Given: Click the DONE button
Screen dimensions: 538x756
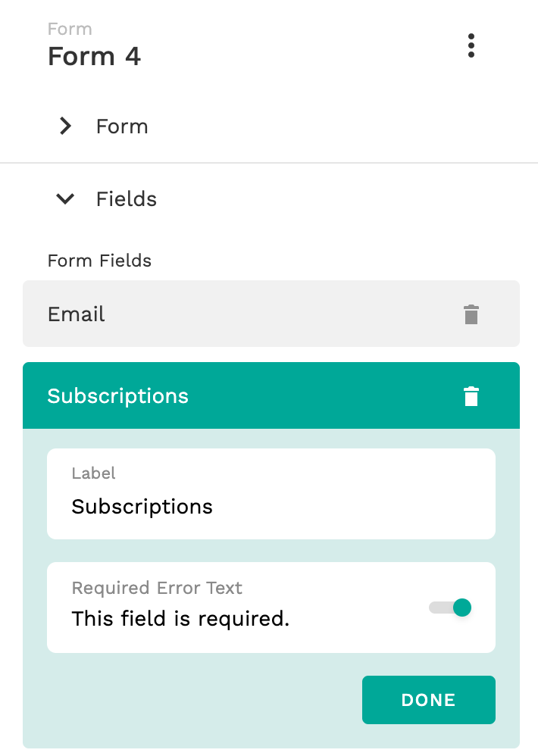Looking at the screenshot, I should 429,700.
